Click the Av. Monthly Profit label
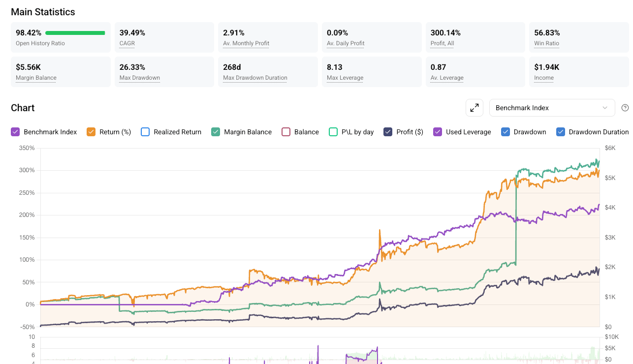 (x=246, y=43)
